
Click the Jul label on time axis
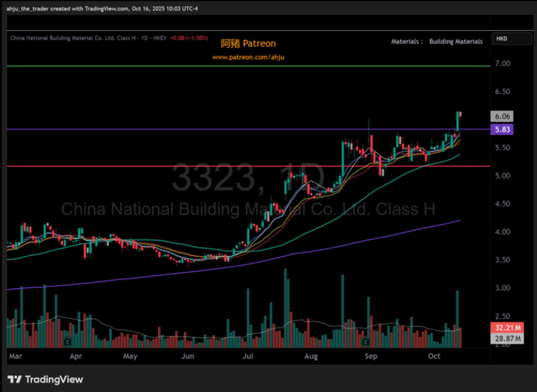click(248, 356)
